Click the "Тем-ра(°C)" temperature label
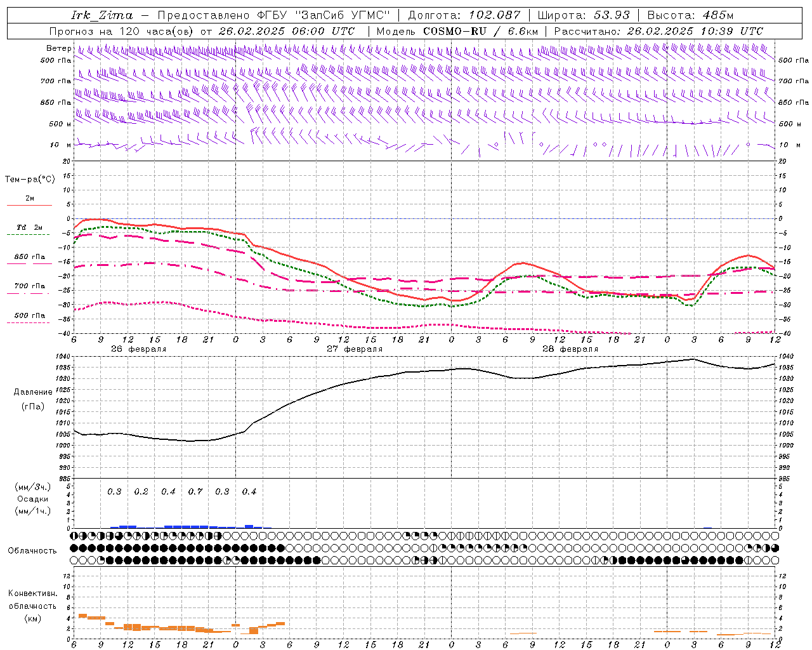 point(30,180)
